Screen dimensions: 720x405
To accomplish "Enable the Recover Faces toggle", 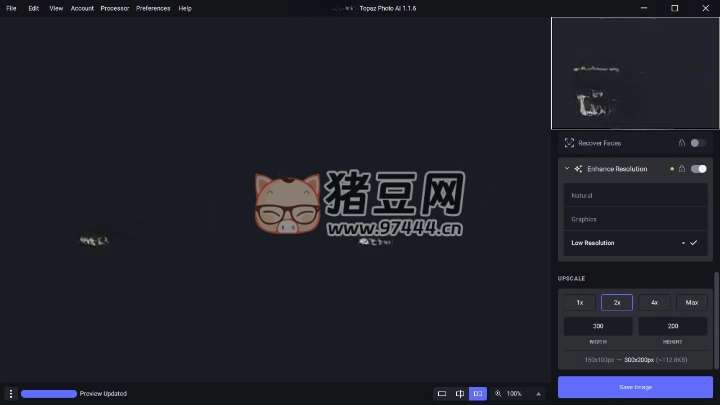I will [698, 143].
